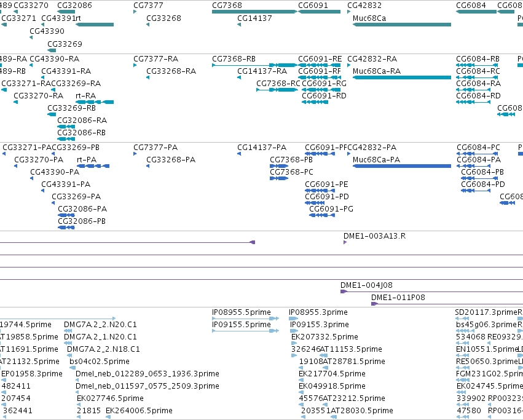Click the CG43390-PA protein label
Screen dimensions: 523x420
pyautogui.click(x=55, y=172)
